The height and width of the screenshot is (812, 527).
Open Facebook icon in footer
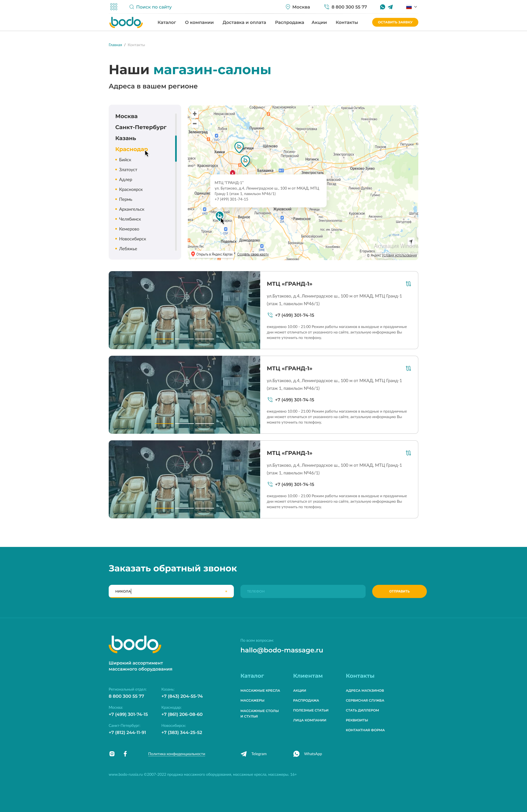(125, 754)
